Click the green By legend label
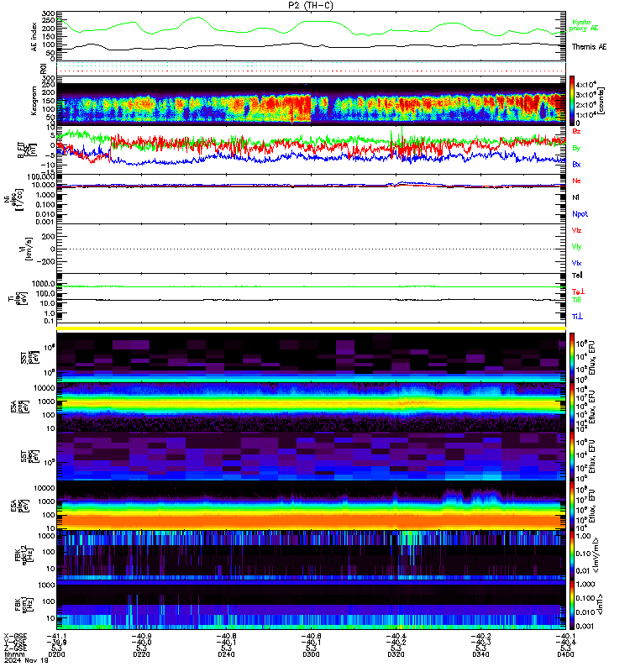This screenshot has width=630, height=672. 576,148
